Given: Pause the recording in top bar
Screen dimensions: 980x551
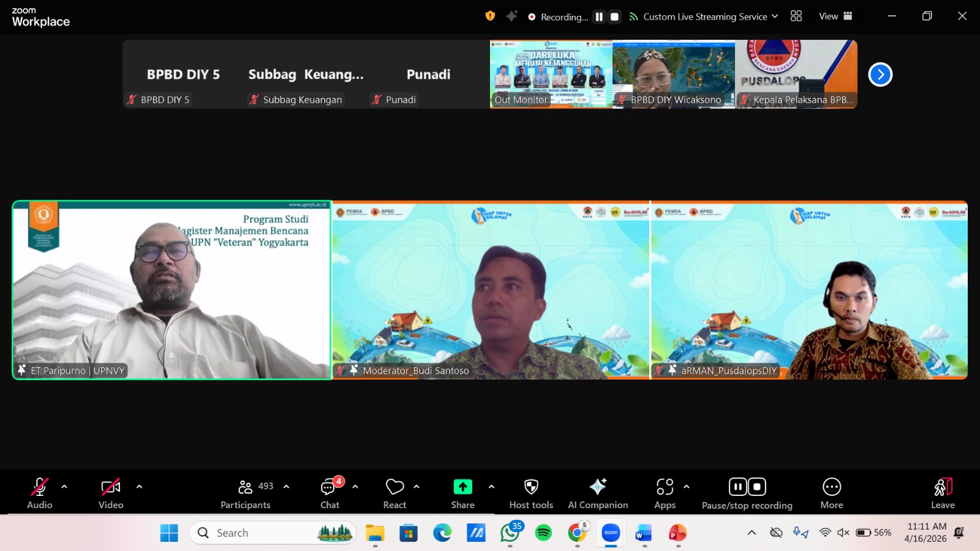Looking at the screenshot, I should [599, 17].
